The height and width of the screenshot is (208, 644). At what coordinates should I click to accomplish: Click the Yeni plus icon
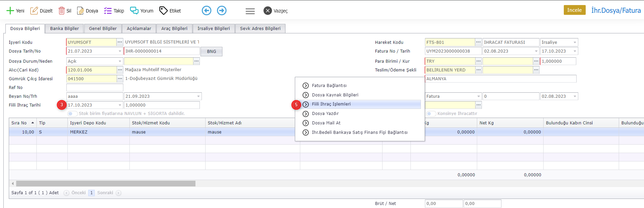click(10, 11)
